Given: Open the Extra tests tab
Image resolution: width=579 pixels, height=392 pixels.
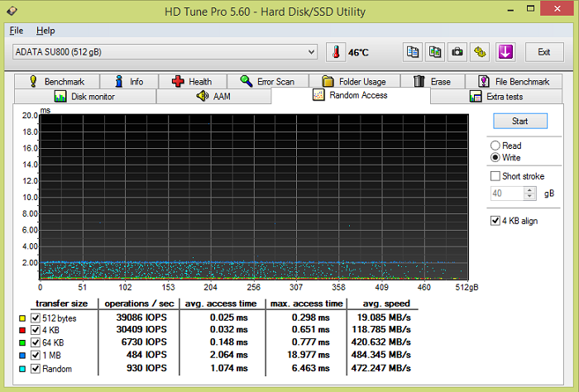Looking at the screenshot, I should click(x=496, y=96).
